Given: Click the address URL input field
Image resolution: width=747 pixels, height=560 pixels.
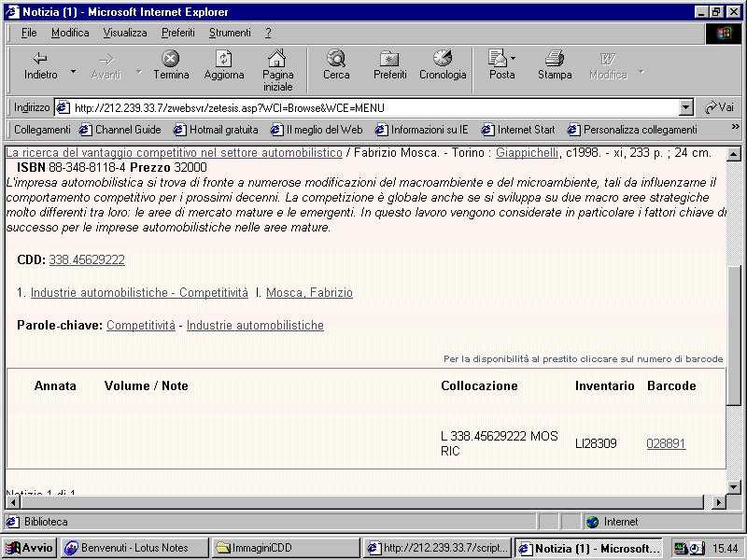Looking at the screenshot, I should tap(373, 107).
